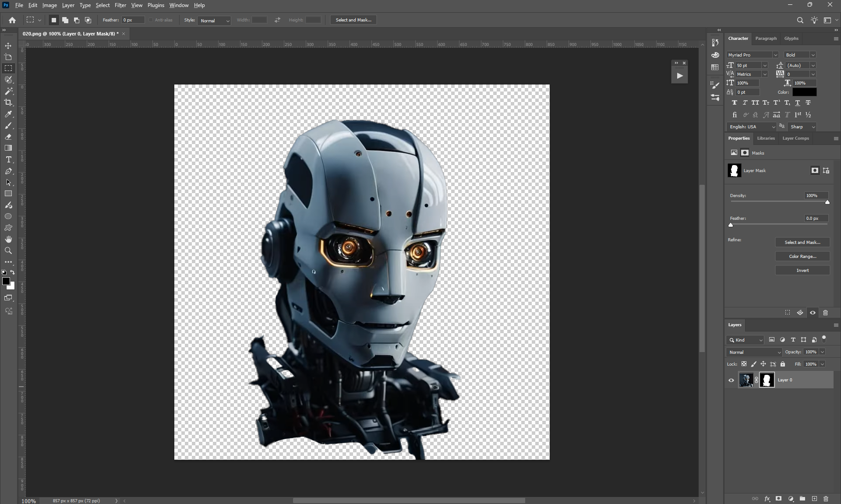Select the Hand tool
841x504 pixels.
(x=8, y=239)
